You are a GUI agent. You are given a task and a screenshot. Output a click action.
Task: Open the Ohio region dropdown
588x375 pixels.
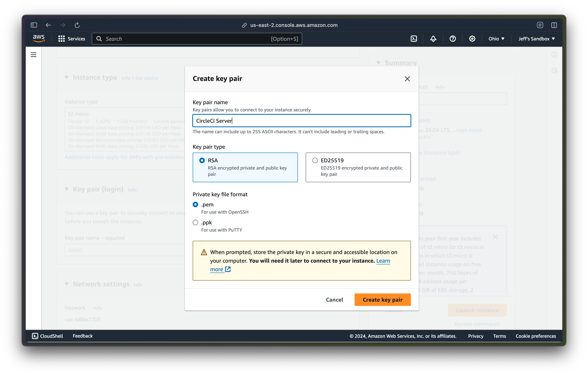[496, 39]
